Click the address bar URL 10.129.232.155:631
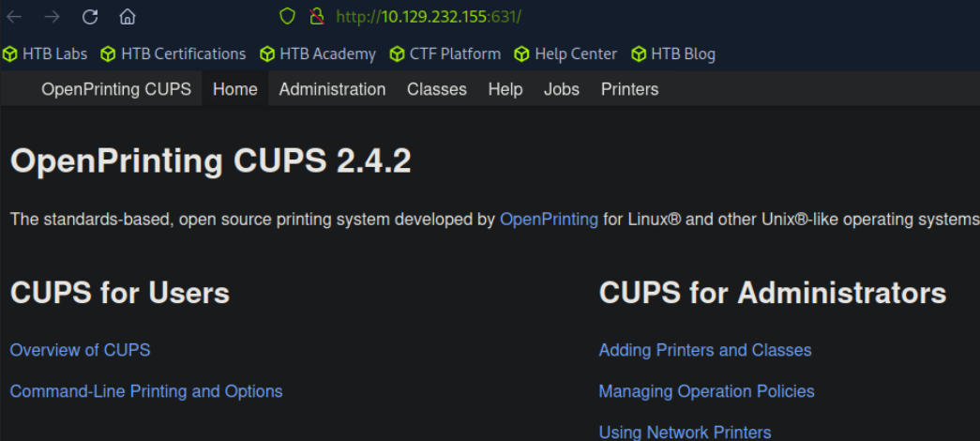The height and width of the screenshot is (441, 980). click(x=429, y=17)
